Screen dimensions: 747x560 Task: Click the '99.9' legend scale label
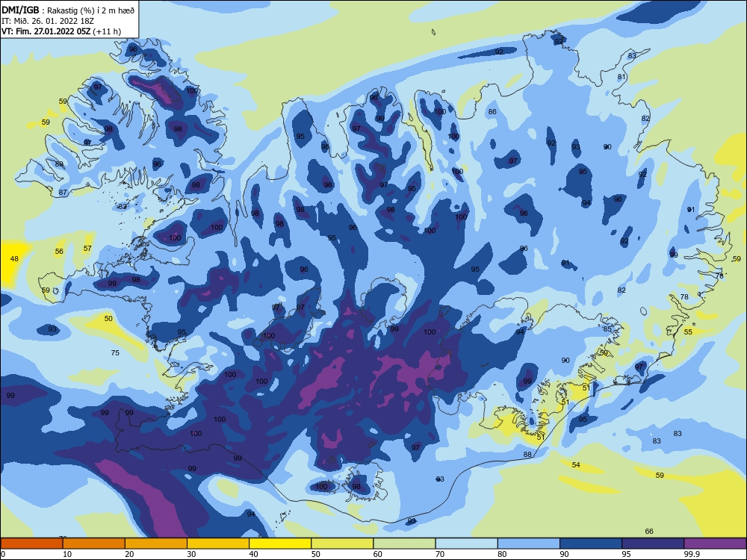click(x=691, y=554)
